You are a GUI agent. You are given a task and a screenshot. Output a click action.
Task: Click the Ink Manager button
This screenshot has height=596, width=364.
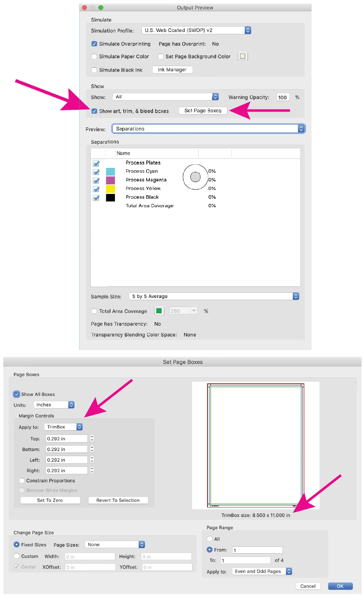pyautogui.click(x=172, y=70)
